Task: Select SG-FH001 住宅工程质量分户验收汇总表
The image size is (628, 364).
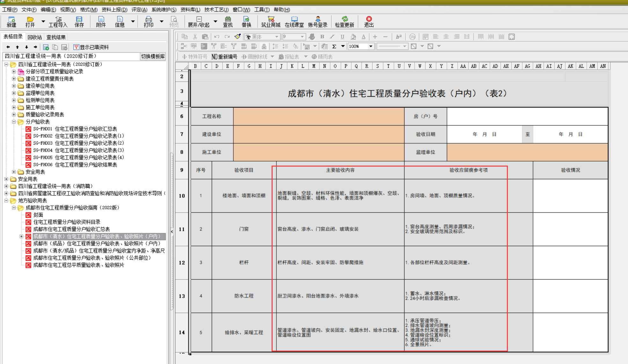Action: click(75, 129)
